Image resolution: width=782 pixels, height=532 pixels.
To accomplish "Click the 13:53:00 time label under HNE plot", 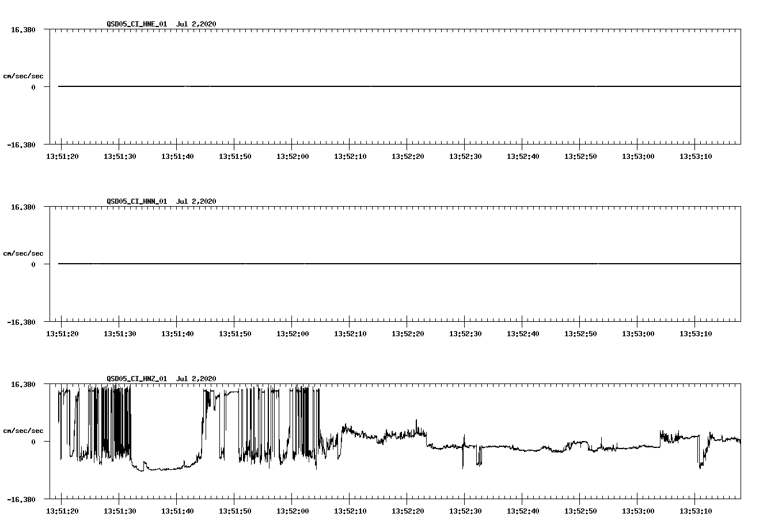I will point(638,157).
